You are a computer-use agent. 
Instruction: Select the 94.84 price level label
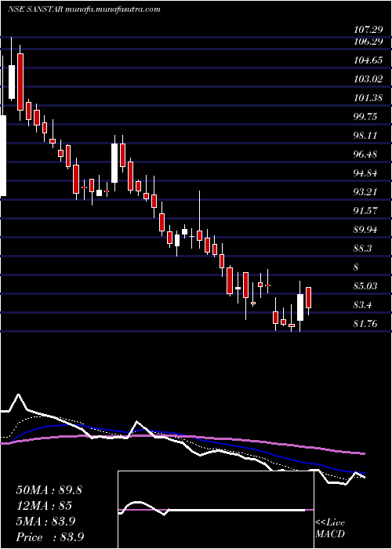tap(365, 173)
